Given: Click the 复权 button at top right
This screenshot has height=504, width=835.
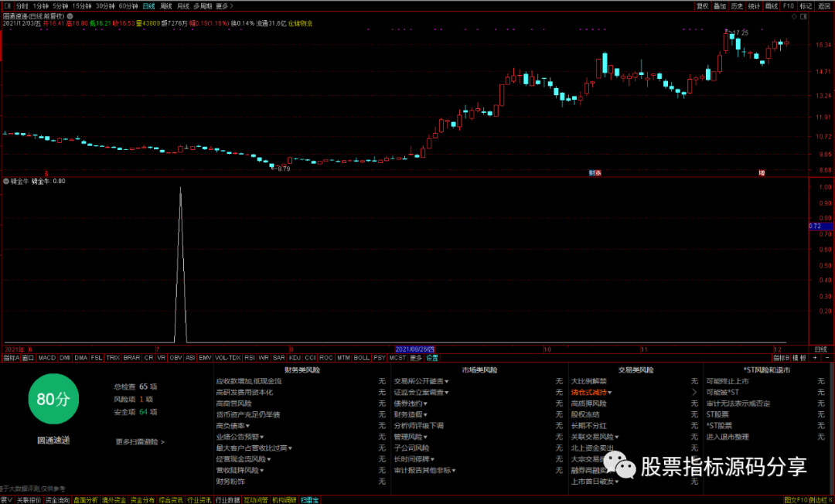Looking at the screenshot, I should coord(702,6).
